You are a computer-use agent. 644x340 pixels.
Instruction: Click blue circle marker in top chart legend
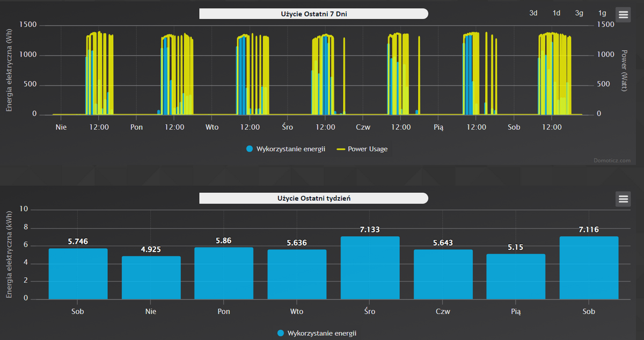point(250,149)
